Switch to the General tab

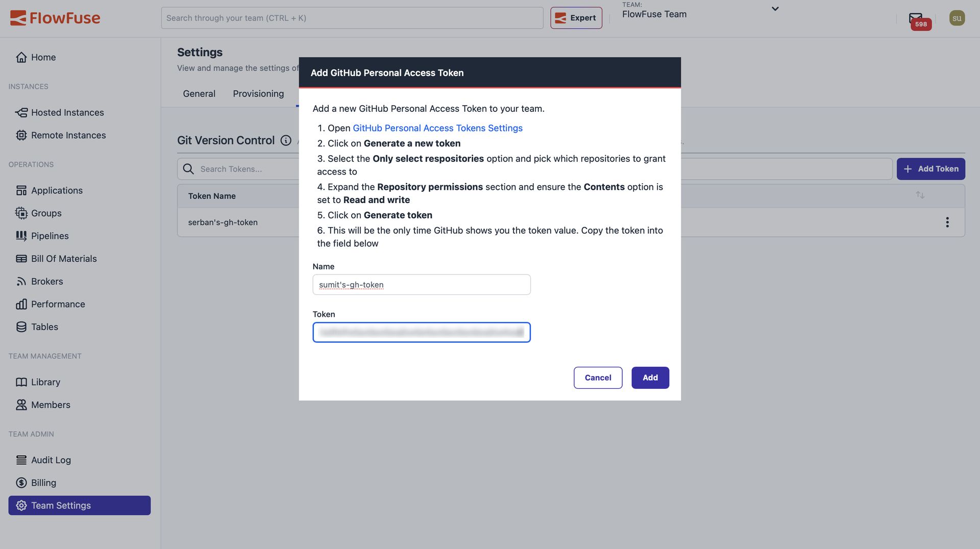tap(199, 93)
